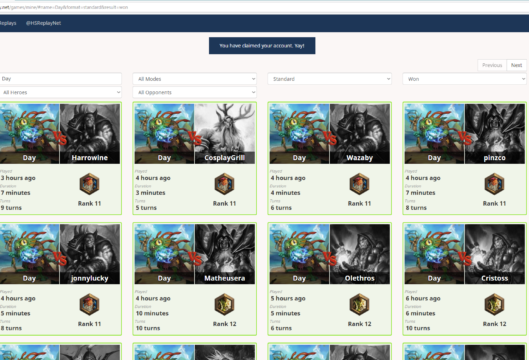
Task: Click the Next page button
Action: 517,65
